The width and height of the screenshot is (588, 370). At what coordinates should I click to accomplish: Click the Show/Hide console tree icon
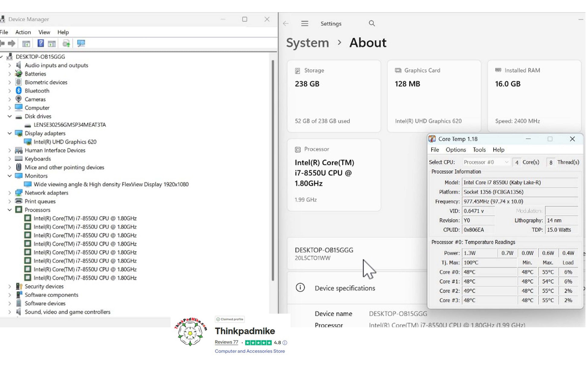click(x=26, y=44)
